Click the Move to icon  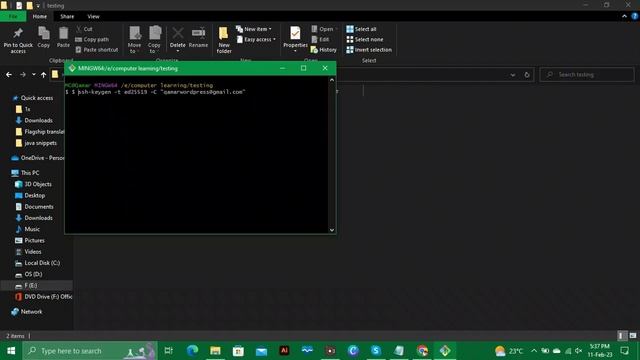[x=134, y=40]
